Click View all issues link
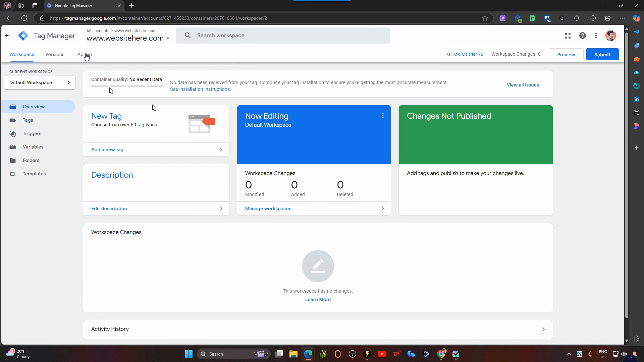The width and height of the screenshot is (644, 362). [523, 85]
